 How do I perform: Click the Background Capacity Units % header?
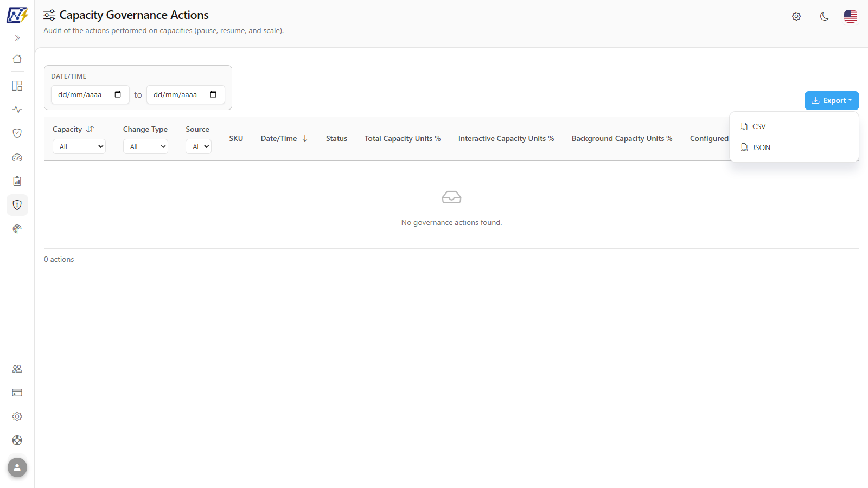pyautogui.click(x=622, y=138)
